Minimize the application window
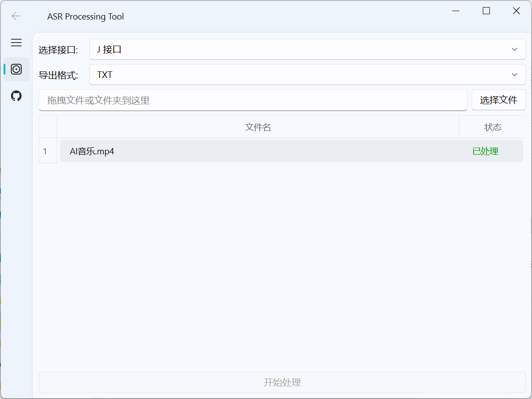This screenshot has height=399, width=532. click(456, 11)
